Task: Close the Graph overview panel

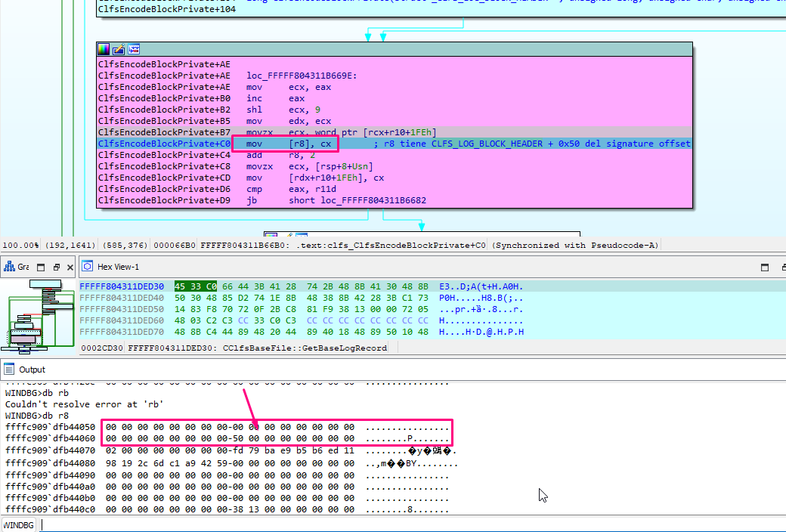Action: 70,268
